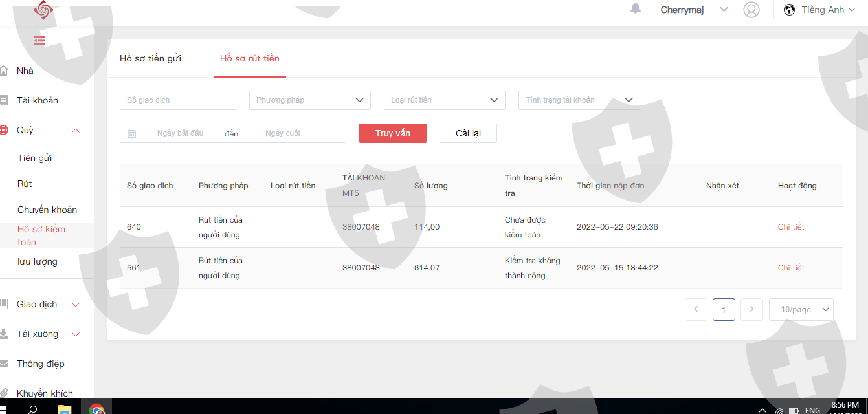Click the Kiểm tra không thành công status
This screenshot has width=868, height=414.
(x=533, y=268)
